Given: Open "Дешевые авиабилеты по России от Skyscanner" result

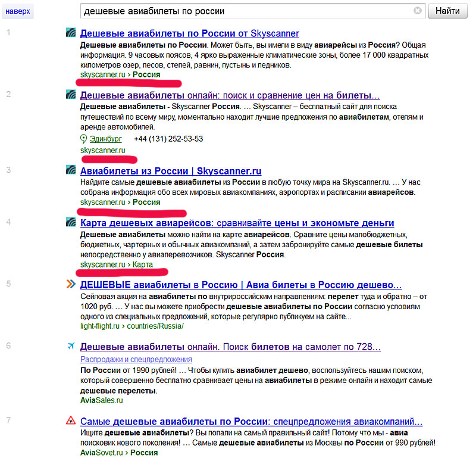Looking at the screenshot, I should point(189,33).
